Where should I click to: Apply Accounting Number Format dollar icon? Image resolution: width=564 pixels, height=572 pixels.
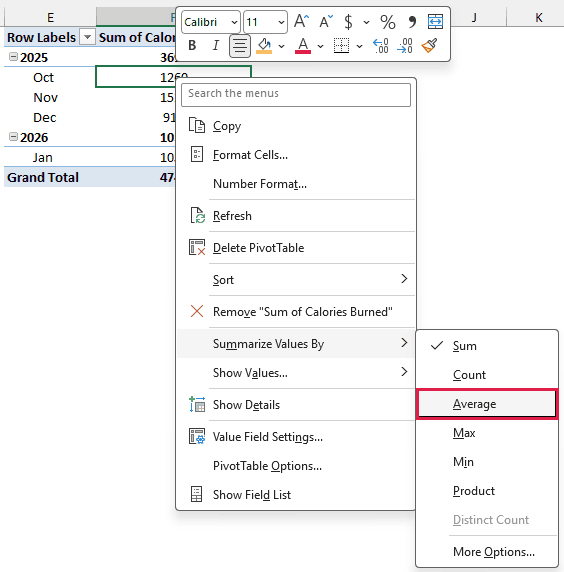pos(348,22)
